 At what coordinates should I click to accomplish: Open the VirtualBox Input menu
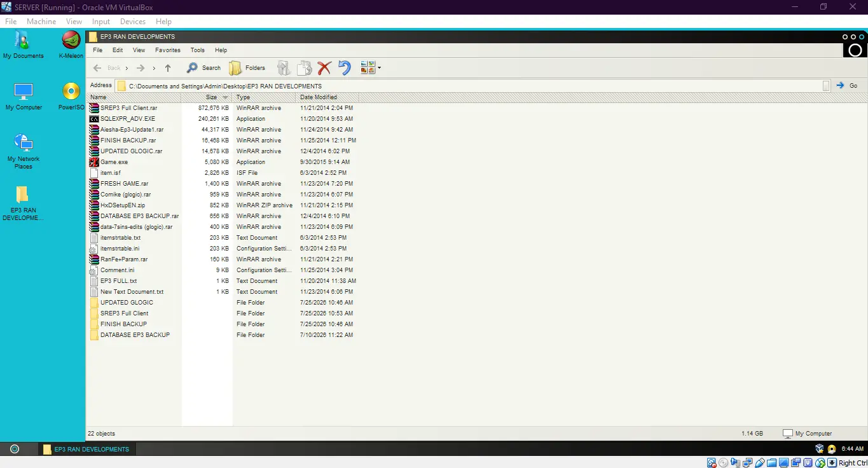101,22
